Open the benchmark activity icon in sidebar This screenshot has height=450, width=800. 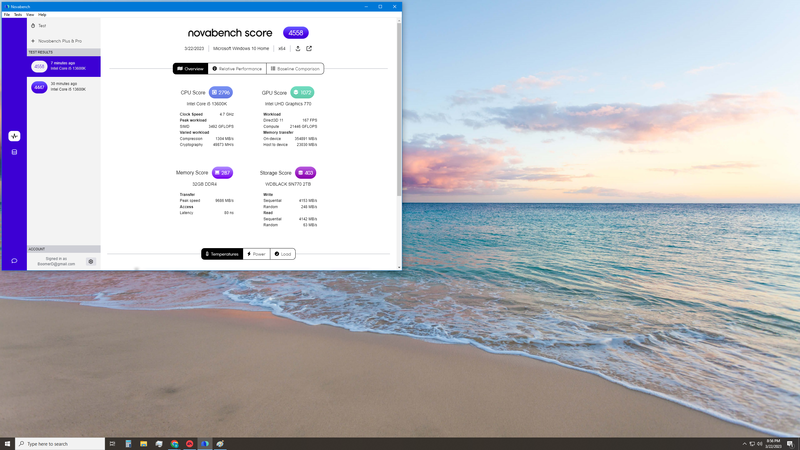point(14,136)
